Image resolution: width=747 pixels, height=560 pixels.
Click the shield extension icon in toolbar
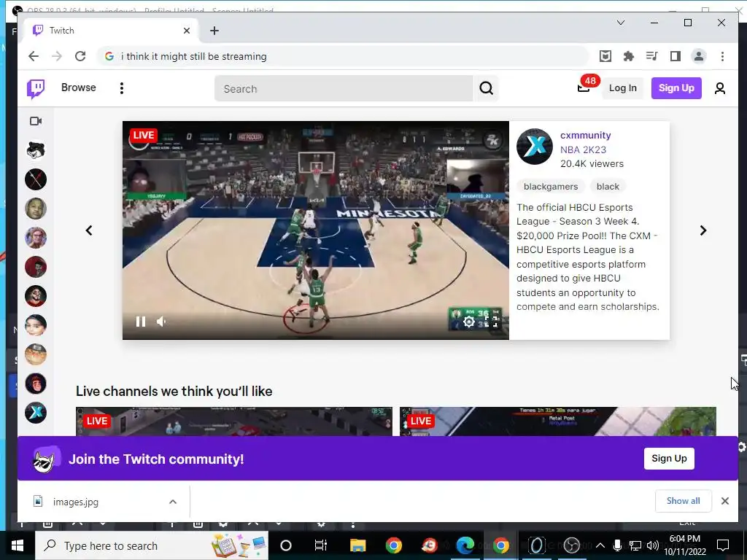click(605, 56)
